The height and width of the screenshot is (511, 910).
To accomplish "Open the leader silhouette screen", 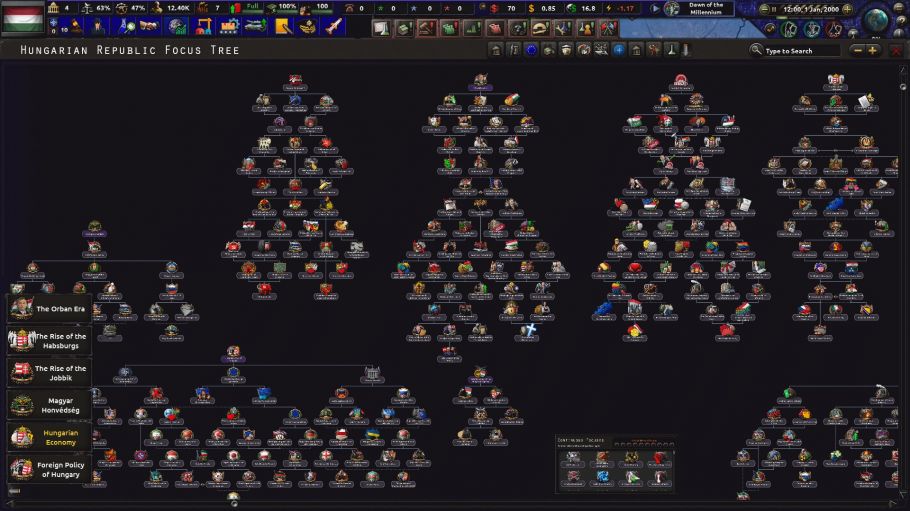I will (98, 27).
